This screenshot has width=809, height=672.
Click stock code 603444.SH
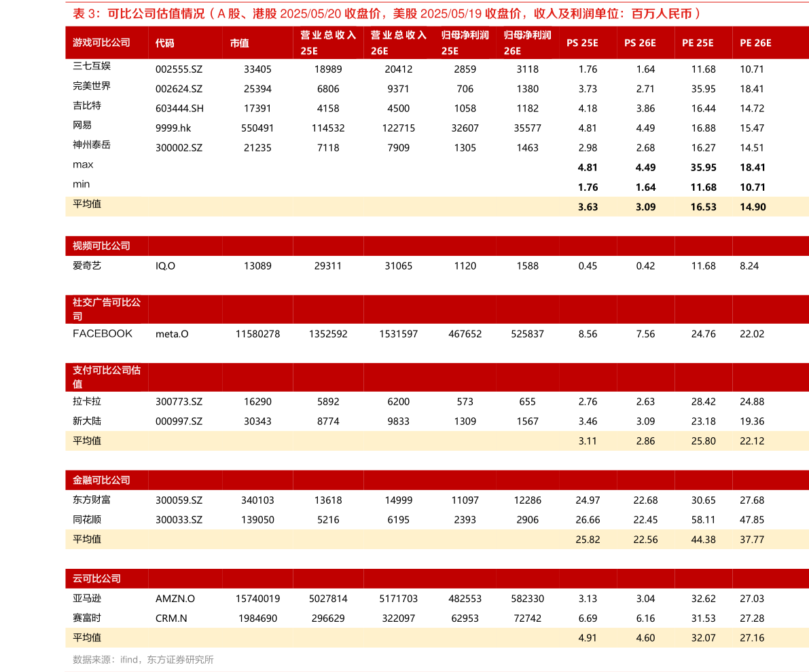(x=179, y=109)
